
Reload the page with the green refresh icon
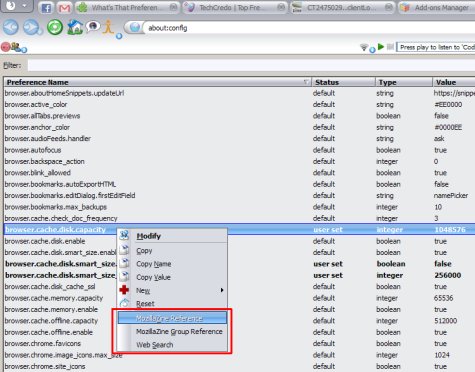(x=55, y=27)
